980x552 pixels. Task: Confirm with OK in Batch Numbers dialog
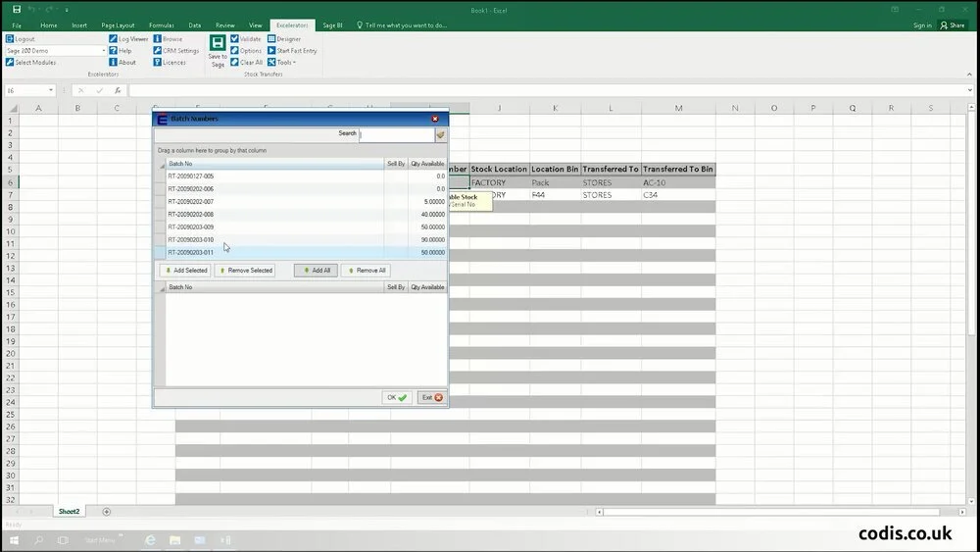[397, 398]
